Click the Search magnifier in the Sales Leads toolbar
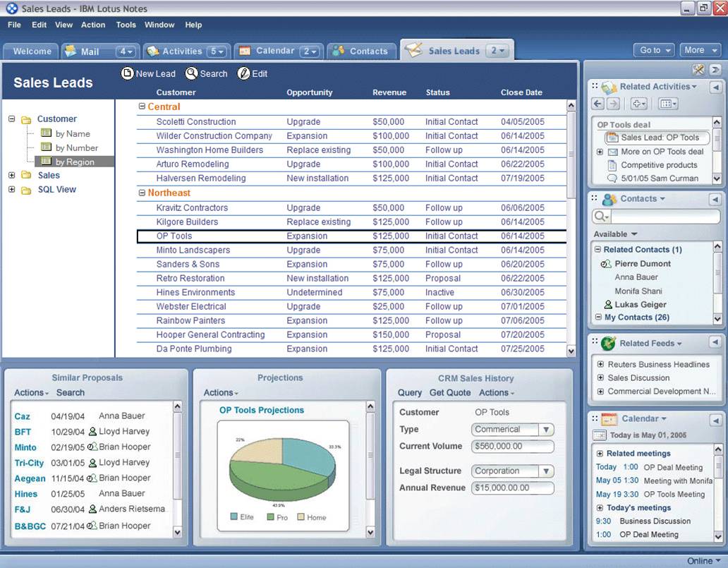This screenshot has width=728, height=568. tap(191, 73)
